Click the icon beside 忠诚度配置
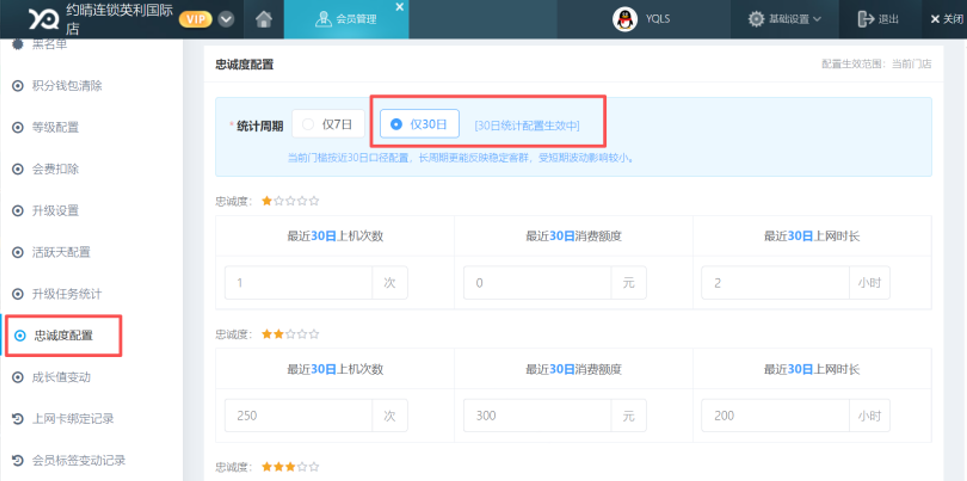Screen dimensions: 967x481 point(20,335)
